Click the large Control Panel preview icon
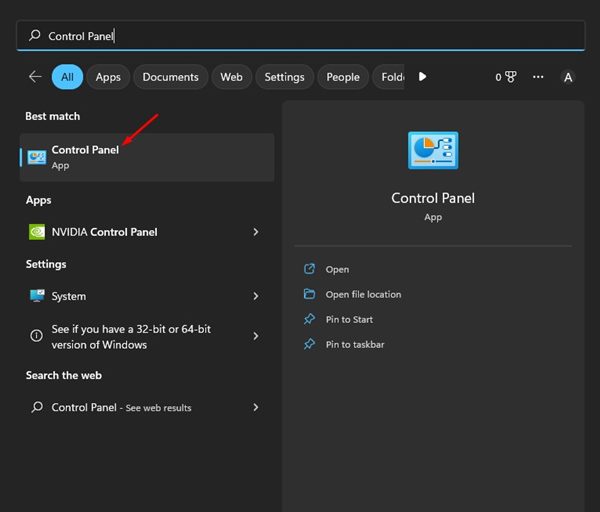 coord(433,150)
